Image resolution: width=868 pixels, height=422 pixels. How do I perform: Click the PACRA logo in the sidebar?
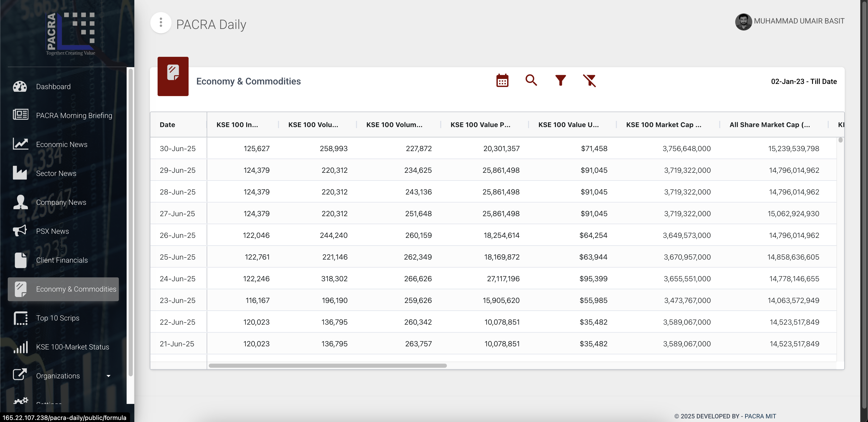point(71,34)
